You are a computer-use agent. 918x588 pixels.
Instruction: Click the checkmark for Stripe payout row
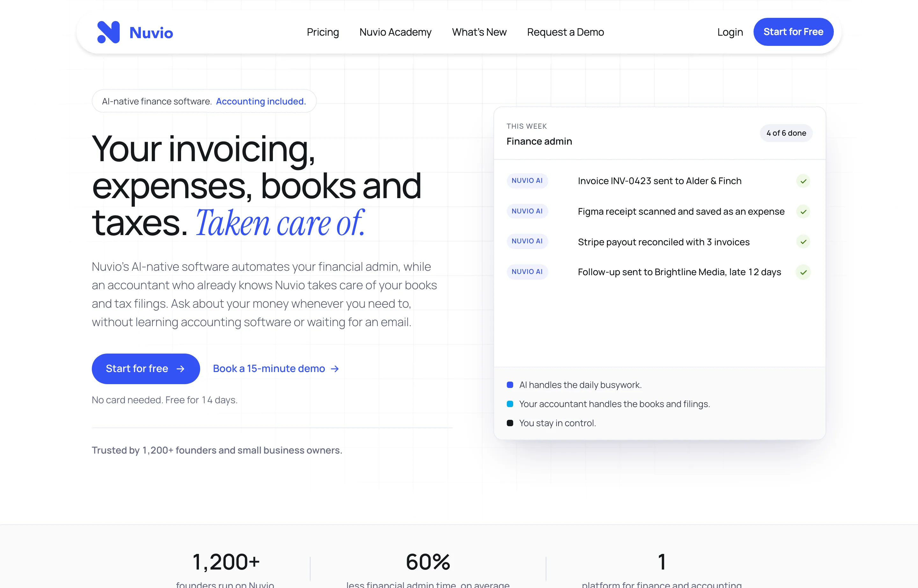point(803,242)
